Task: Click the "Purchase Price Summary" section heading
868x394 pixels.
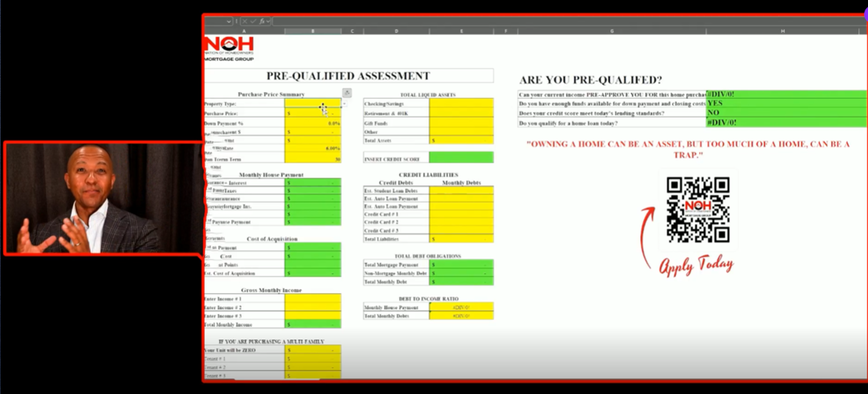Action: click(x=271, y=94)
